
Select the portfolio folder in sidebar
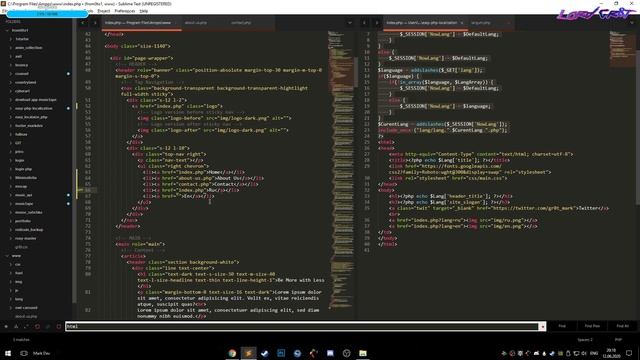[23, 221]
